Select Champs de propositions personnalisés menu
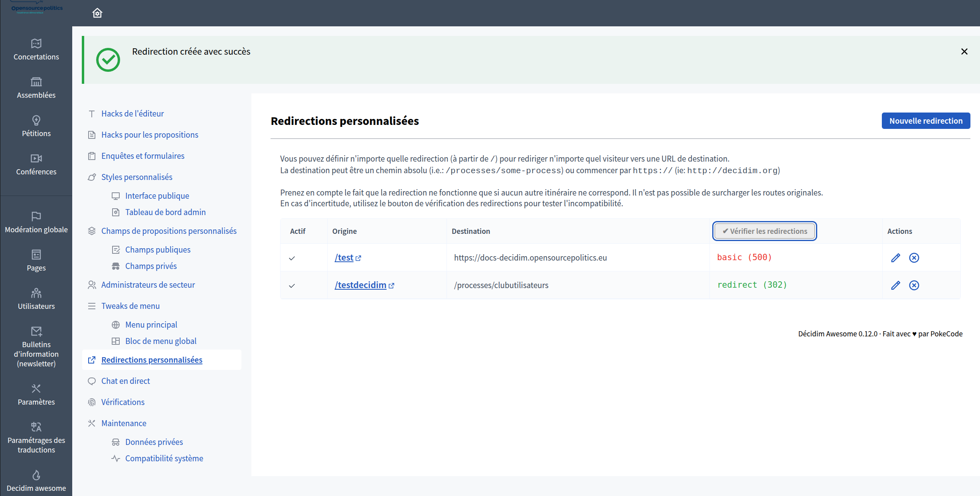The width and height of the screenshot is (980, 496). tap(168, 231)
